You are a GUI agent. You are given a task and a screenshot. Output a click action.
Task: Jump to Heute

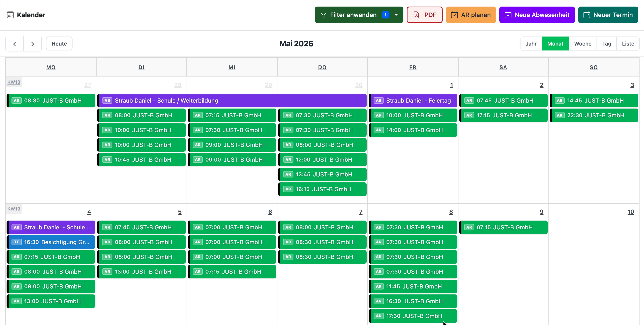(x=59, y=44)
